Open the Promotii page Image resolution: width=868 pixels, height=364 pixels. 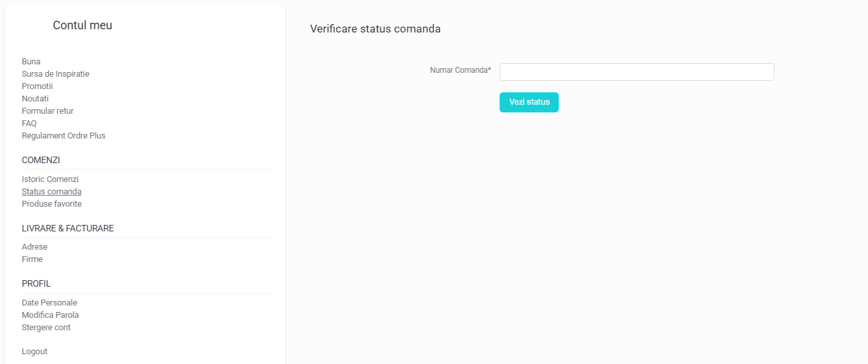[x=37, y=86]
